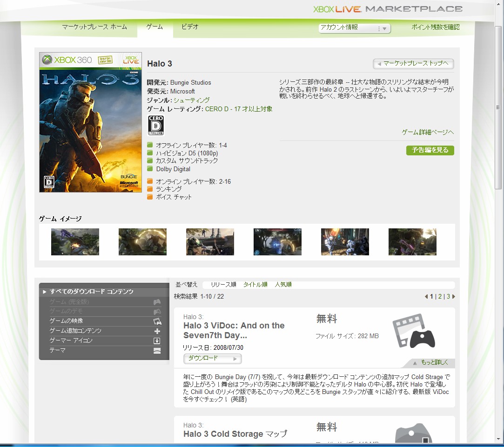504x447 pixels.
Task: Click the page vertical scrollbar thumb
Action: (x=498, y=107)
